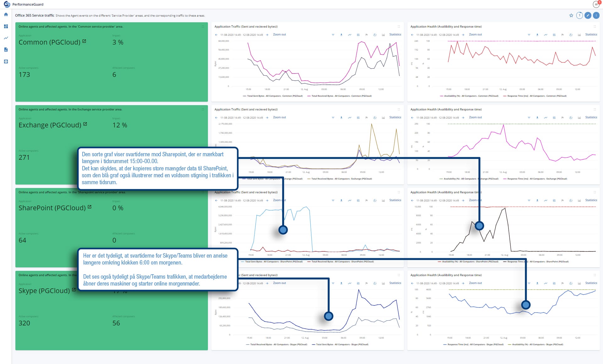603x364 pixels.
Task: Open the Home page from sidebar
Action: 6,14
